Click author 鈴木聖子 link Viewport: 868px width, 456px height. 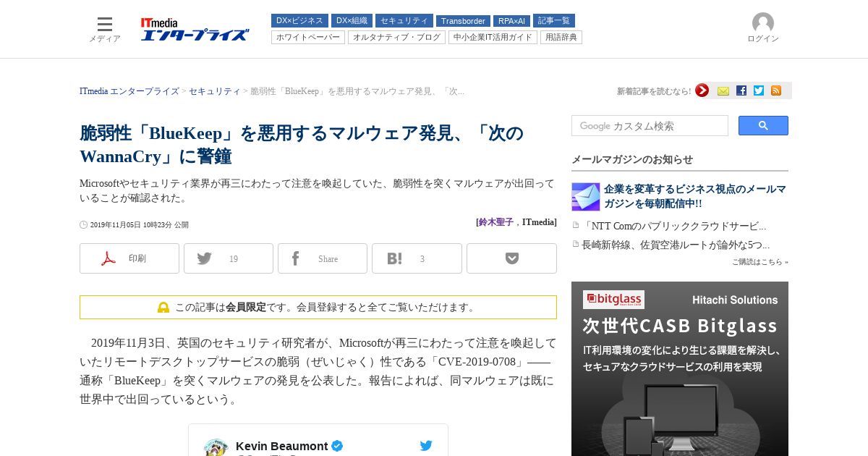point(496,222)
